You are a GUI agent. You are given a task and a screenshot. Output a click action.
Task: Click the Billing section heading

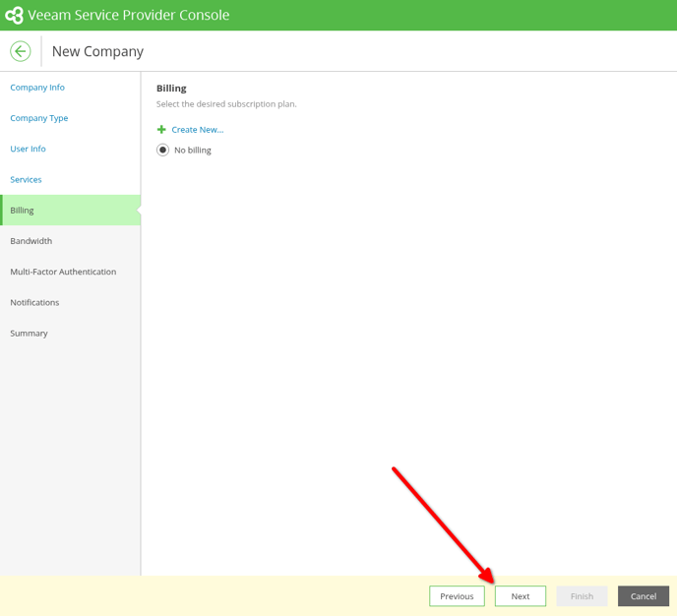coord(171,88)
